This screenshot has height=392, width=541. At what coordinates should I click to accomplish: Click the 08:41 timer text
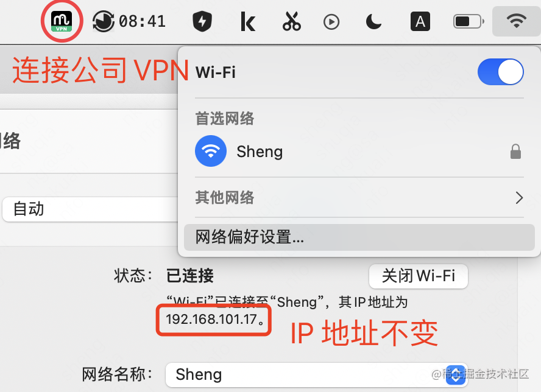[142, 21]
